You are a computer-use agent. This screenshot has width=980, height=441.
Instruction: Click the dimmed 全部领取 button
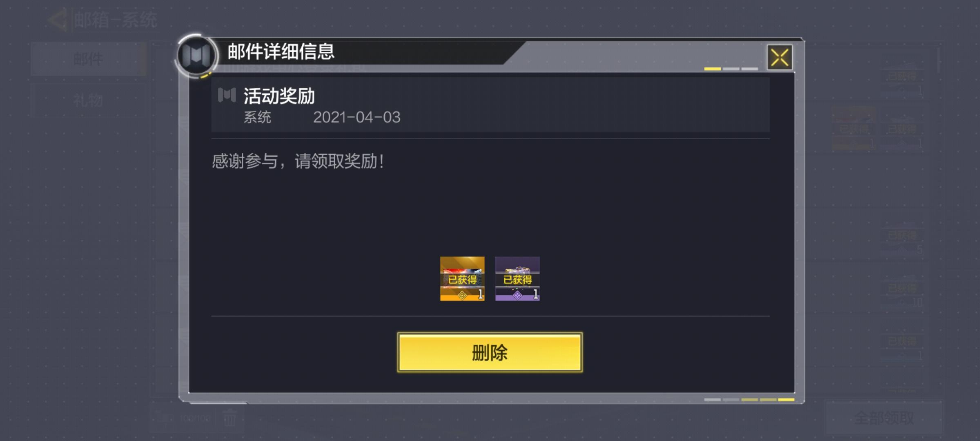tap(884, 417)
